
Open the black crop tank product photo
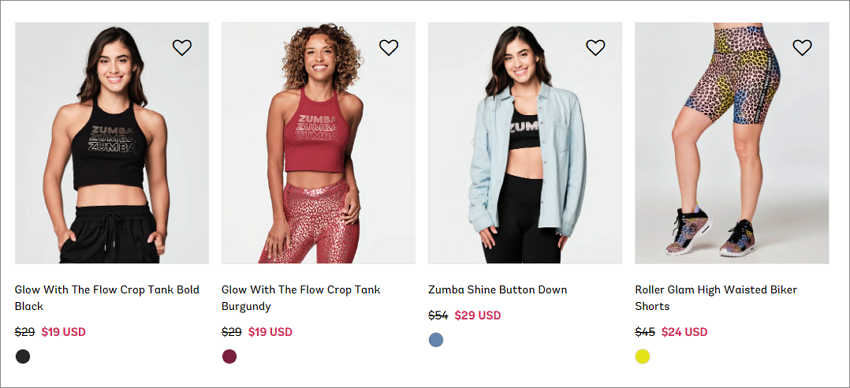pyautogui.click(x=112, y=143)
